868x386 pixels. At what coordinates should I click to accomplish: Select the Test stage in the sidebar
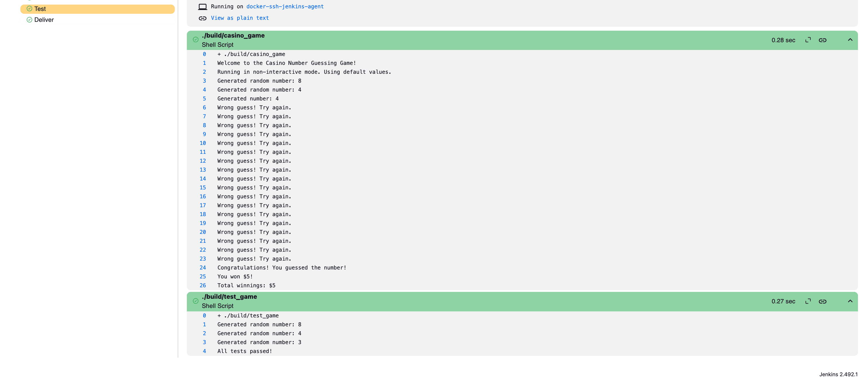click(40, 9)
